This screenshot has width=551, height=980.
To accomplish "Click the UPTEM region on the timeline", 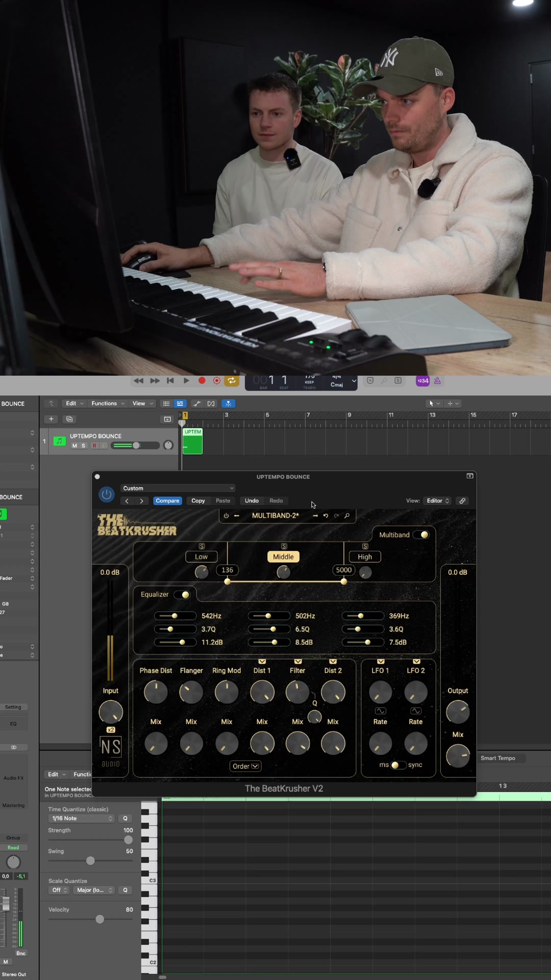I will (192, 441).
